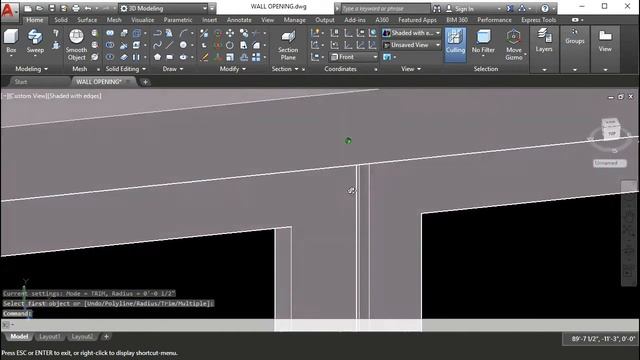Add a new drawing tab with plus button
The height and width of the screenshot is (360, 640).
click(145, 82)
